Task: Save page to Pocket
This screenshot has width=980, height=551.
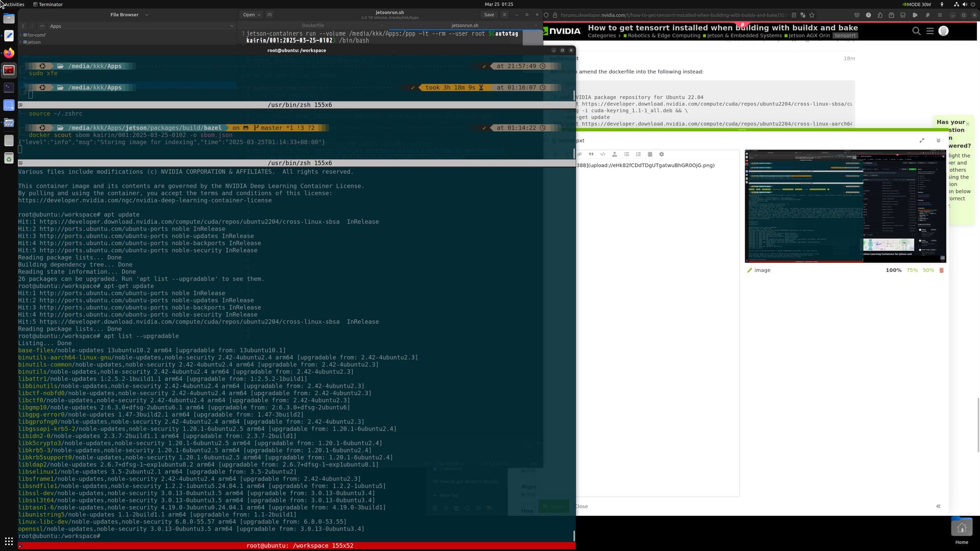Action: (857, 15)
